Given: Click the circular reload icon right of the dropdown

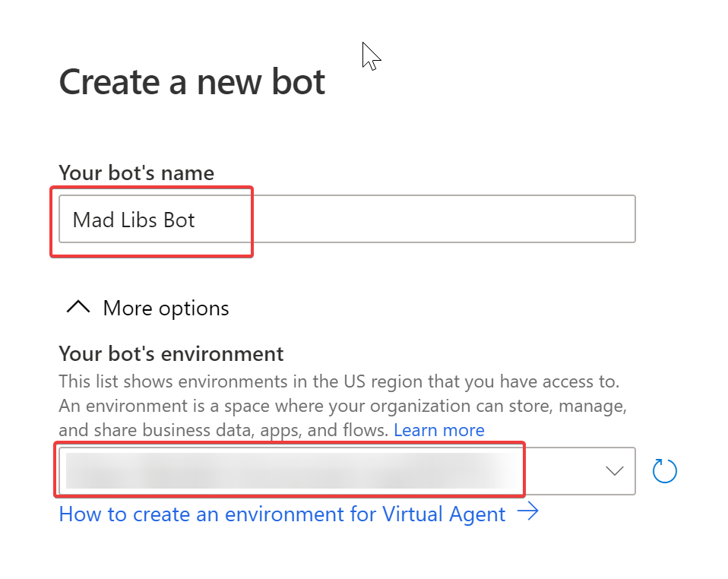Looking at the screenshot, I should tap(664, 471).
